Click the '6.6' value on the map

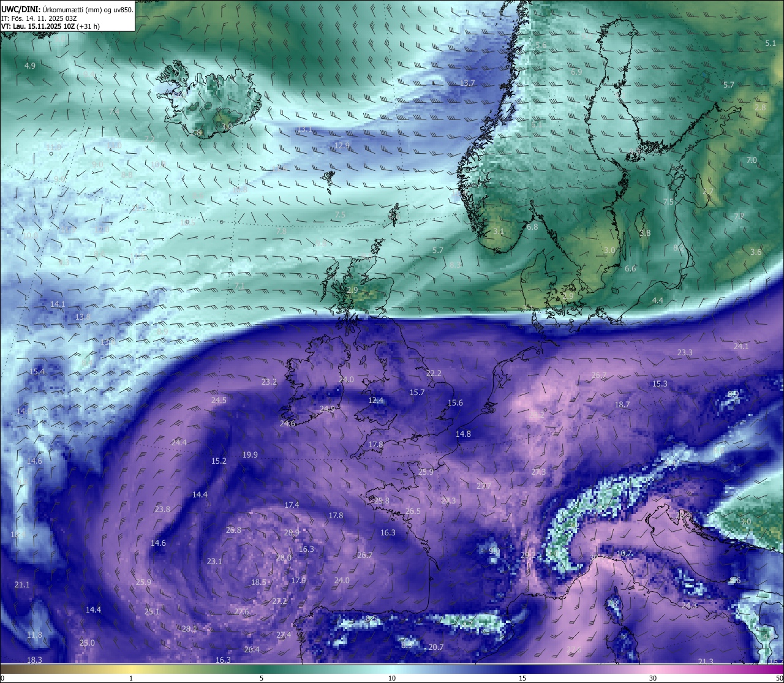(x=630, y=268)
